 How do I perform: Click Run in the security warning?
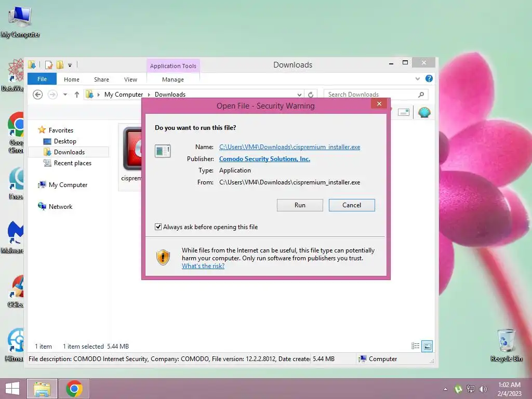tap(300, 205)
